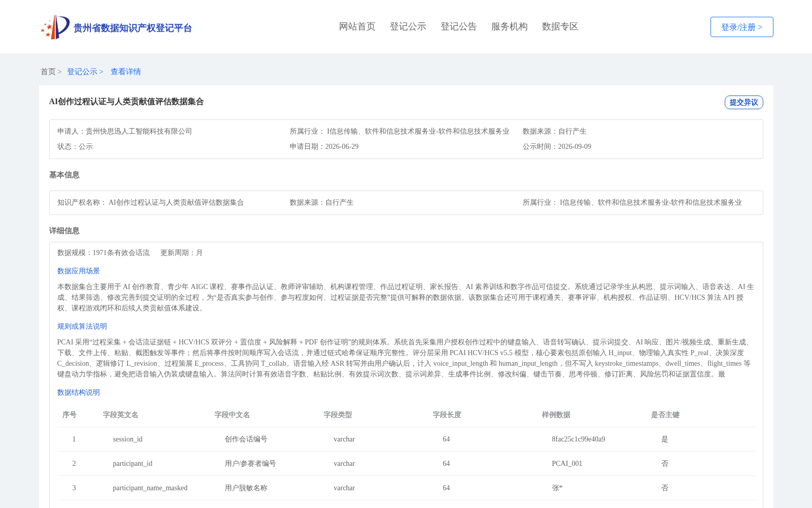Click the 登录/注册 button
The height and width of the screenshot is (508, 812).
[x=741, y=27]
